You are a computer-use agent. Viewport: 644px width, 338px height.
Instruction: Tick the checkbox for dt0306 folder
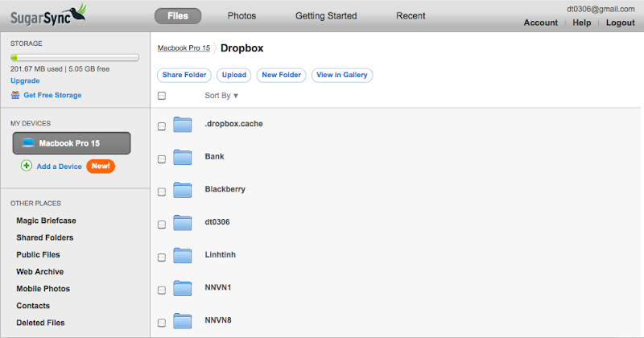[x=162, y=225]
